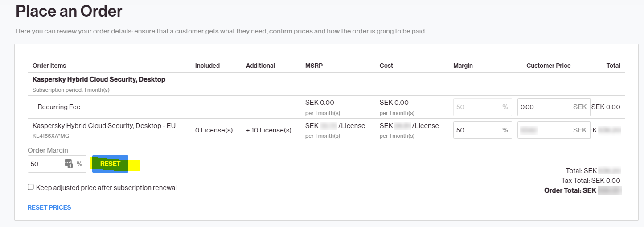This screenshot has width=644, height=227.
Task: Click the MSRP column header
Action: [314, 66]
